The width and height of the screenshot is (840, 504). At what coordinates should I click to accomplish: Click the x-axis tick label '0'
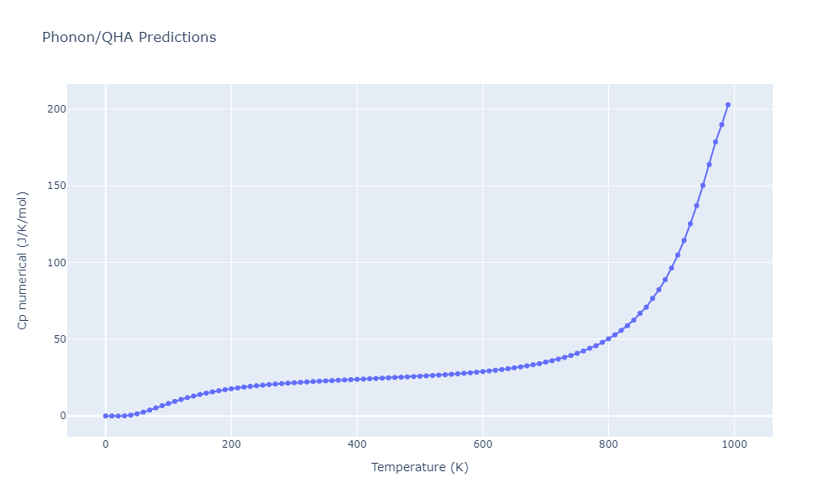(x=105, y=444)
